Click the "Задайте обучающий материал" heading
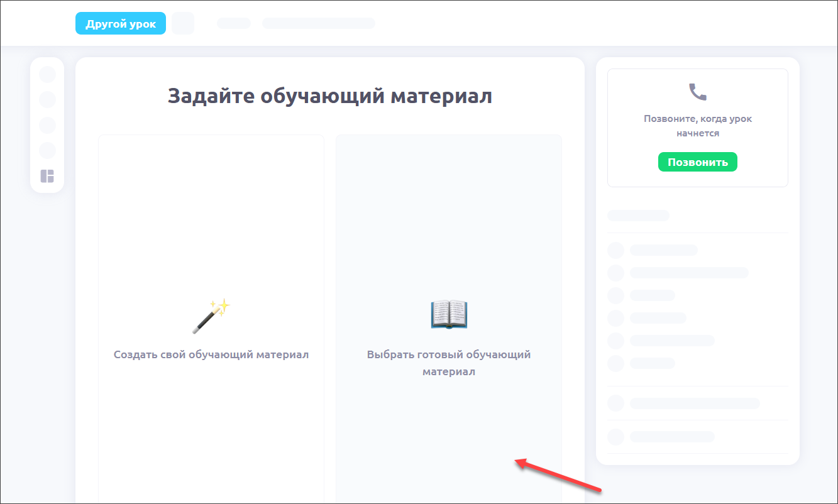 pos(329,96)
